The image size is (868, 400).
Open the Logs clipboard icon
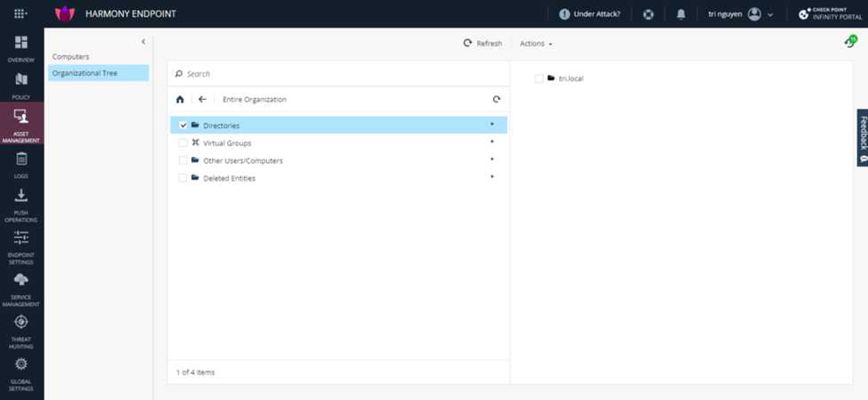(x=21, y=159)
